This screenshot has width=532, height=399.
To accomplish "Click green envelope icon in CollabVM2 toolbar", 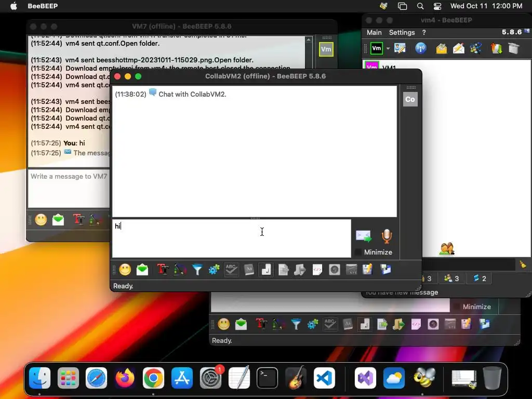I will pos(142,270).
